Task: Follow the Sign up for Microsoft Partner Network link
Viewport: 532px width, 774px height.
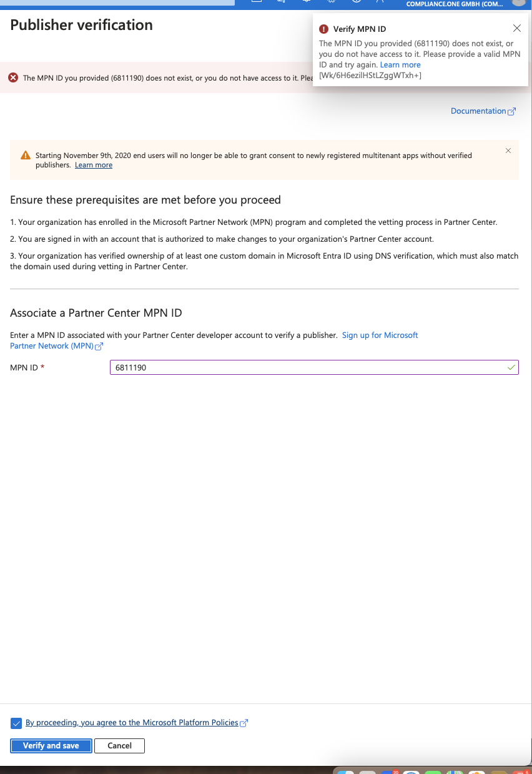Action: [380, 335]
